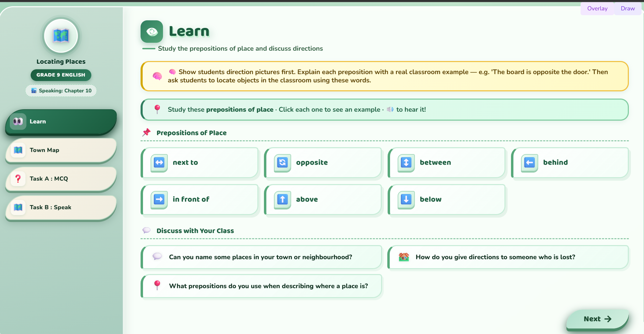Viewport: 644px width, 334px height.
Task: Switch to Task B : Speak
Action: click(61, 208)
